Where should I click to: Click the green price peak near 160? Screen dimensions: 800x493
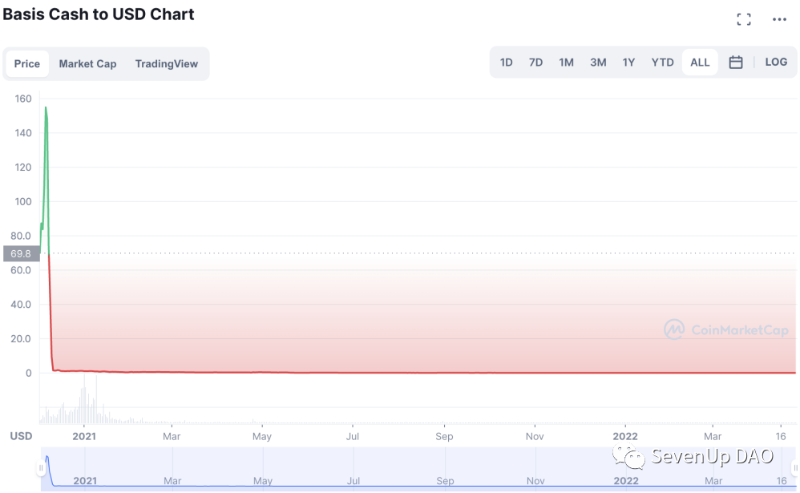point(46,108)
